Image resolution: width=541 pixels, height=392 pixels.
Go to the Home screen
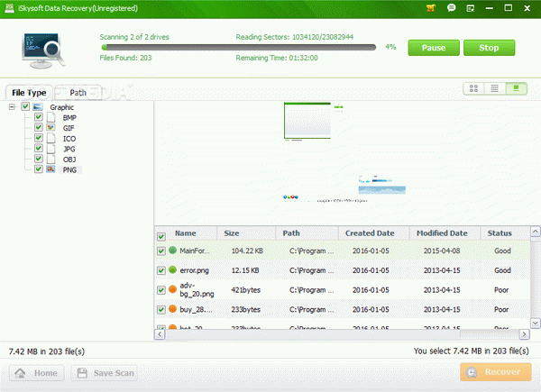[37, 373]
